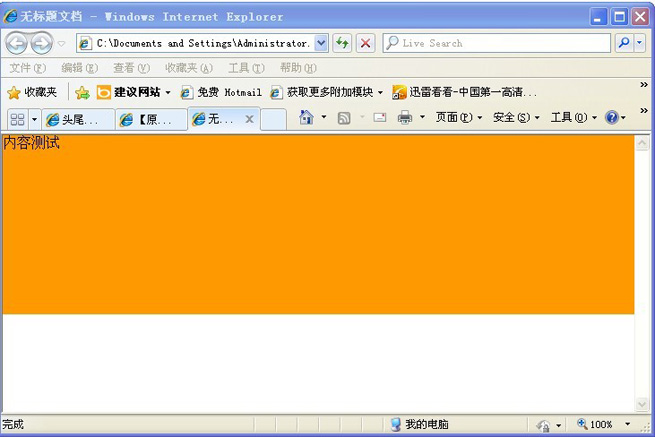Open 迅雷看看-中国第一高清 favorites link

tap(465, 92)
